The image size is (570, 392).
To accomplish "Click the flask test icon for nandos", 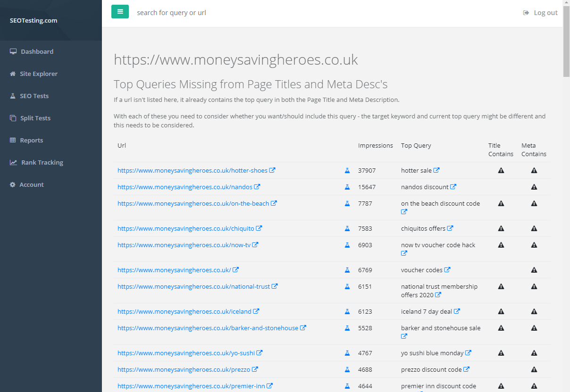I will tap(347, 187).
